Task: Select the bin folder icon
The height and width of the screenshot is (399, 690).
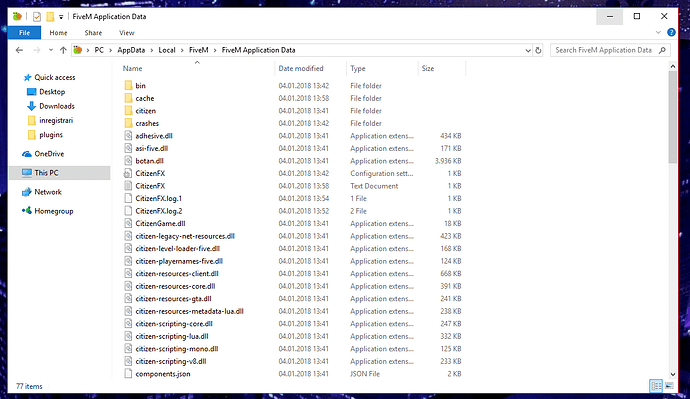Action: click(x=128, y=85)
